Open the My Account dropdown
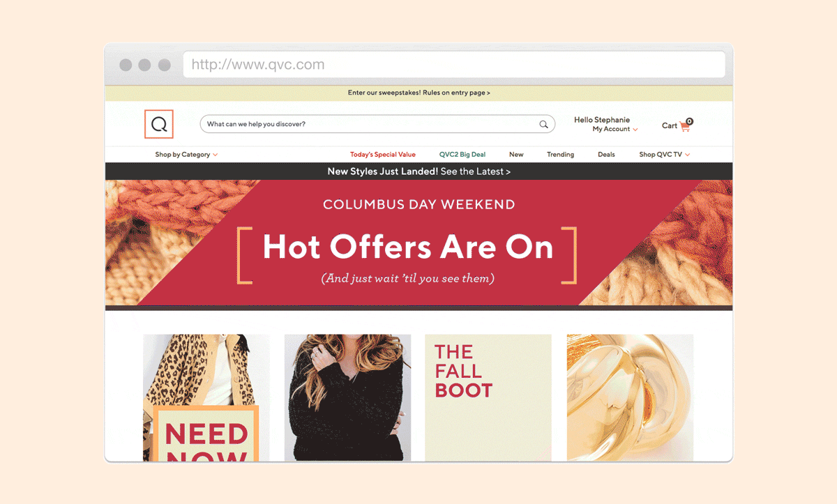This screenshot has width=837, height=504. [x=615, y=129]
